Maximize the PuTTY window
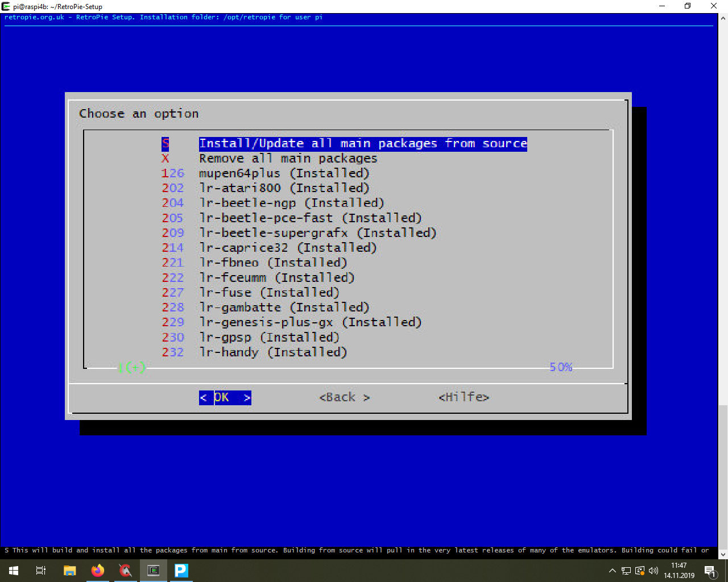728x582 pixels. pos(688,6)
